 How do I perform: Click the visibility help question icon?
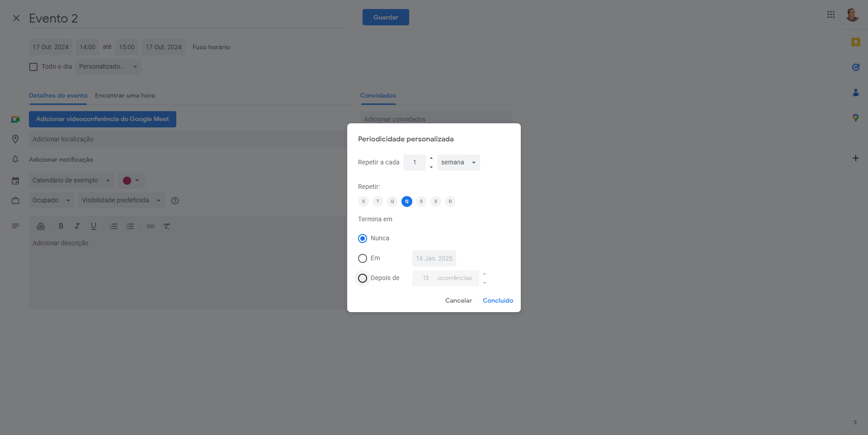tap(175, 201)
